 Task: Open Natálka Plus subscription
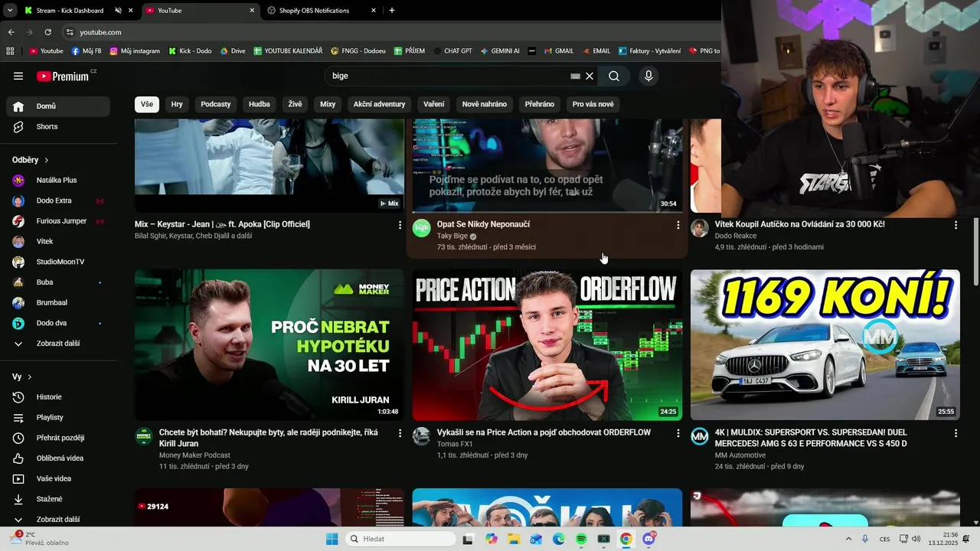click(58, 181)
